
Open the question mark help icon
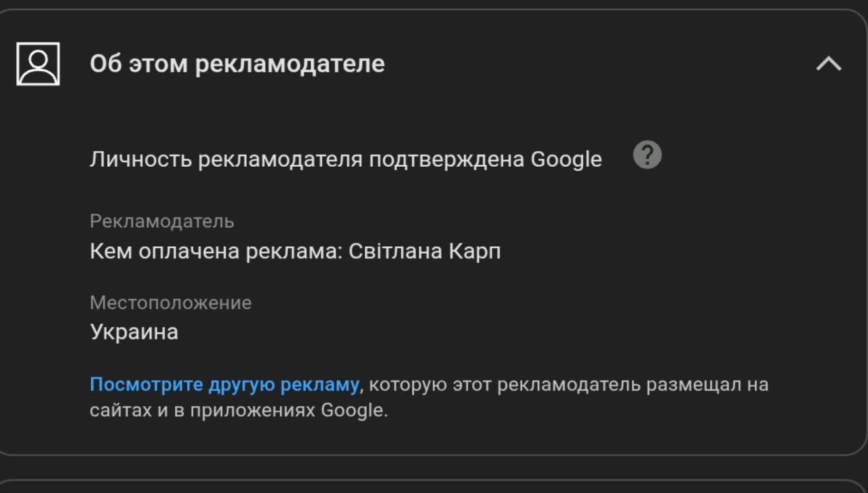pos(647,155)
